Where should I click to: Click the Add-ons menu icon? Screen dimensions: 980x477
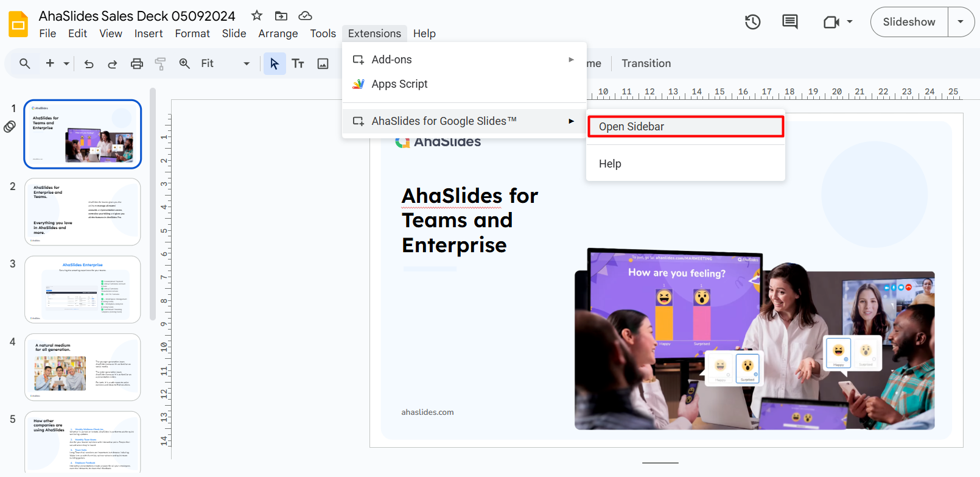359,60
